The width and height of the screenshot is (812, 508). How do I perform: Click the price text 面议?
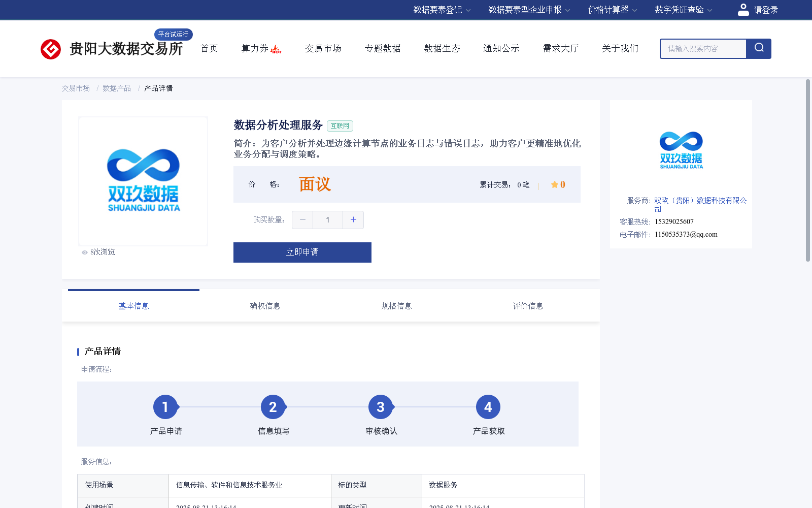tap(315, 184)
